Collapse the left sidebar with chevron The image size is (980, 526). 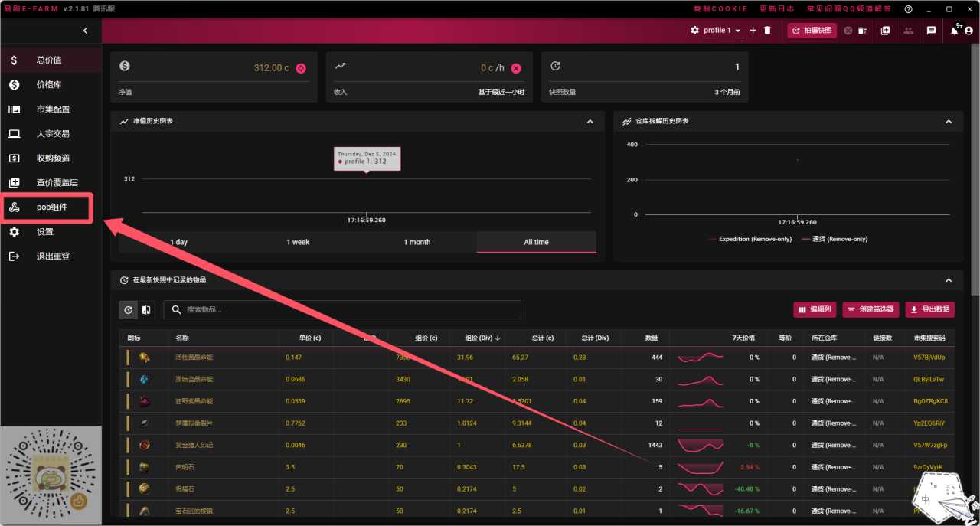[x=85, y=31]
